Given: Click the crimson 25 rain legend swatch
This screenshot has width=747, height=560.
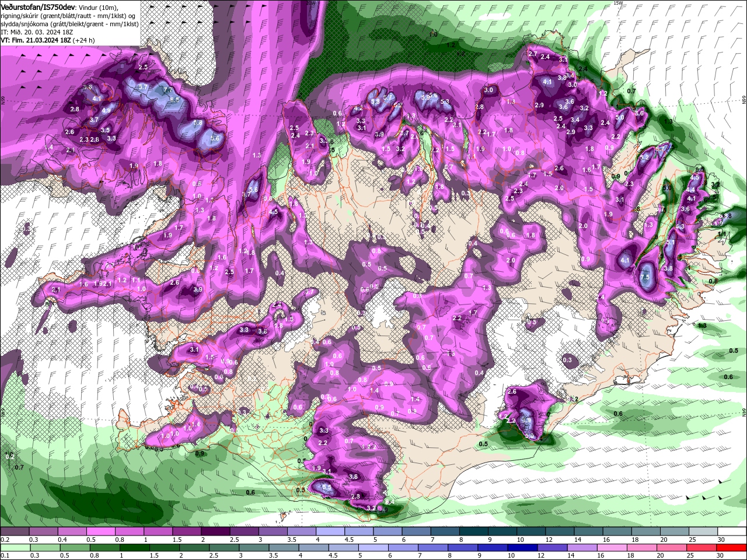Looking at the screenshot, I should pyautogui.click(x=703, y=548).
